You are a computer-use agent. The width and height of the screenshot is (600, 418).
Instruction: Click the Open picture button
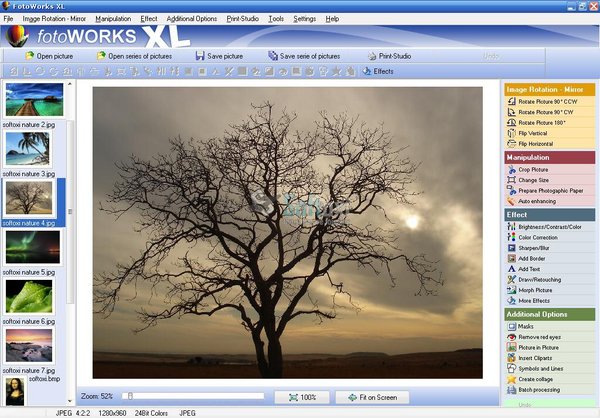coord(49,56)
